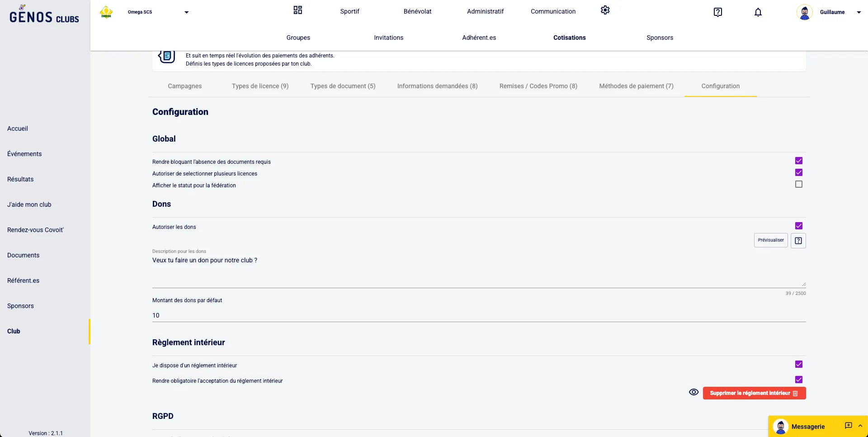Open the dashboard grid icon

click(x=297, y=10)
